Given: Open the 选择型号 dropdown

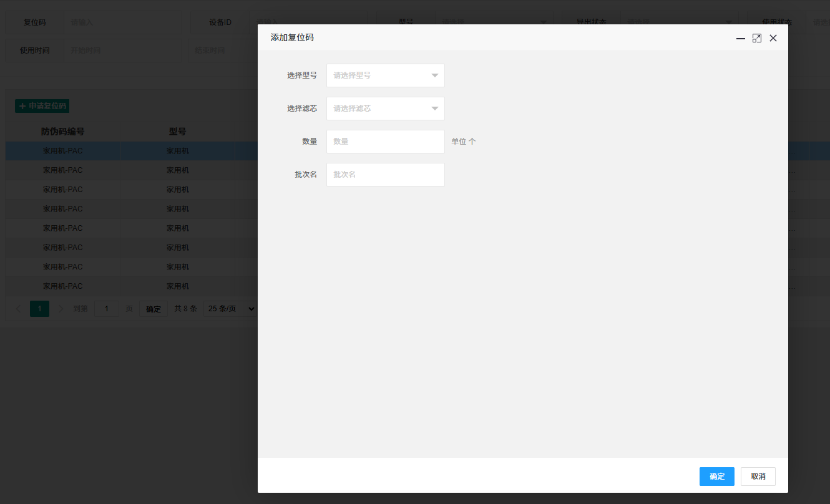Looking at the screenshot, I should pyautogui.click(x=386, y=75).
